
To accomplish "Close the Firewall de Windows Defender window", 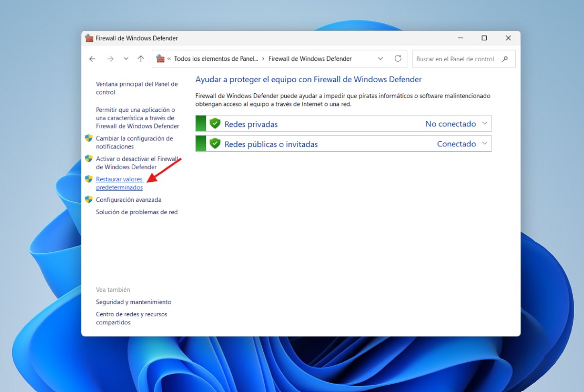I will tap(508, 38).
